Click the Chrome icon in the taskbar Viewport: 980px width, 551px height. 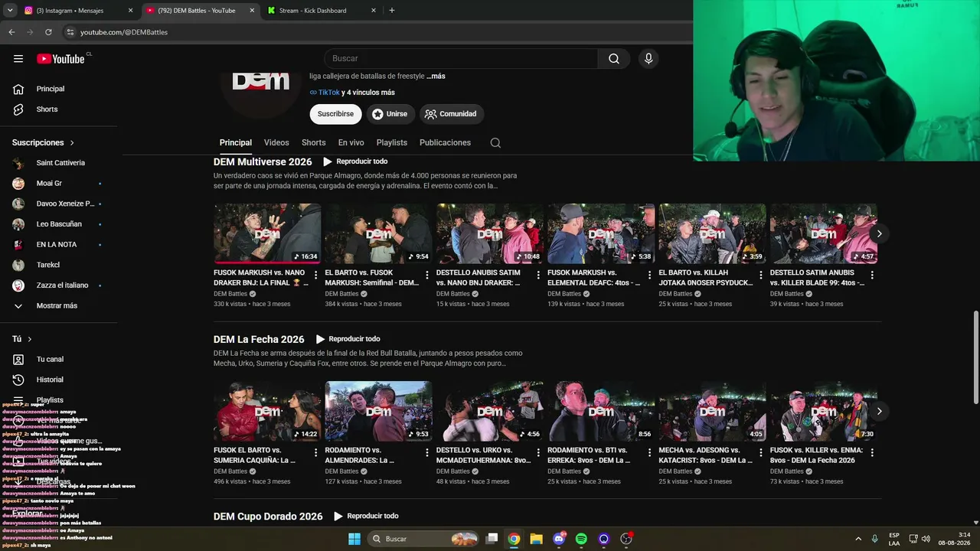click(x=514, y=539)
